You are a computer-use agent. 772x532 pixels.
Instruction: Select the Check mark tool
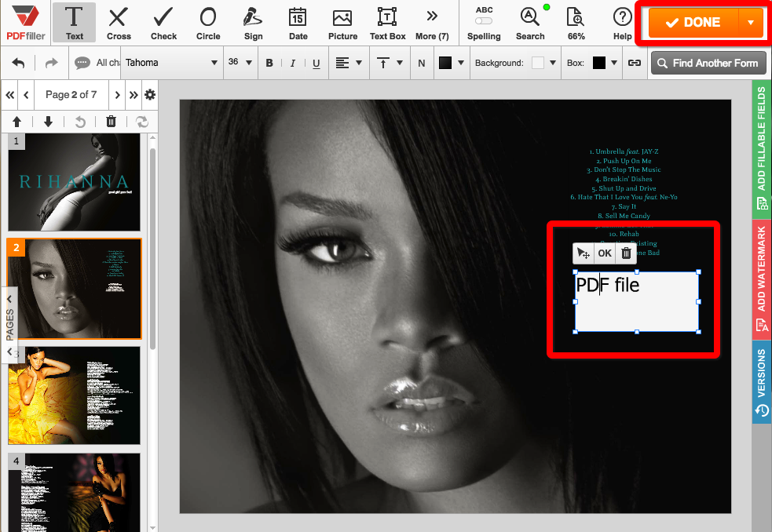[163, 23]
